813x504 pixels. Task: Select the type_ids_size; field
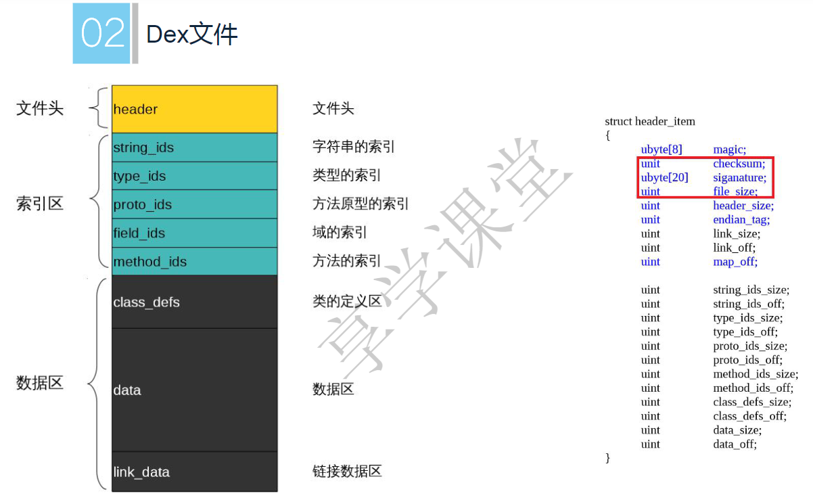coord(748,318)
